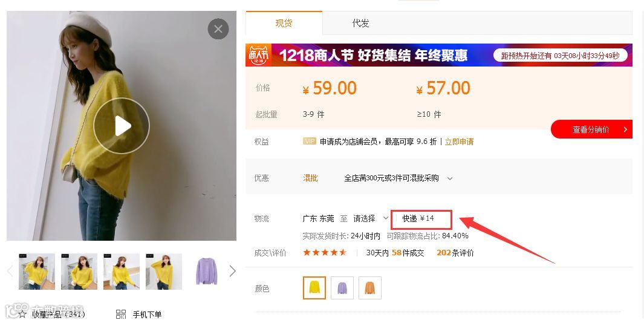Screen dimensions: 644x323
Task: Select the purple sweater color option
Action: pyautogui.click(x=342, y=288)
